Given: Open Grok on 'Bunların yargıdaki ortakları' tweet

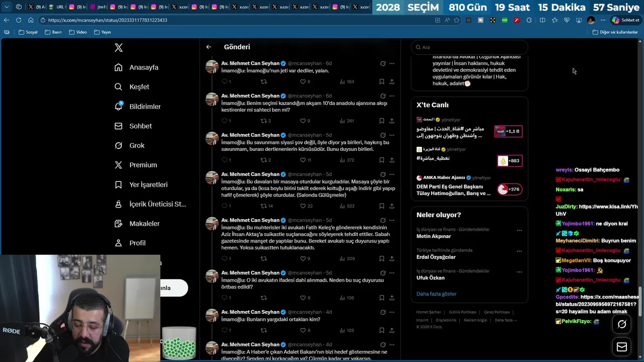Looking at the screenshot, I should pos(383,312).
